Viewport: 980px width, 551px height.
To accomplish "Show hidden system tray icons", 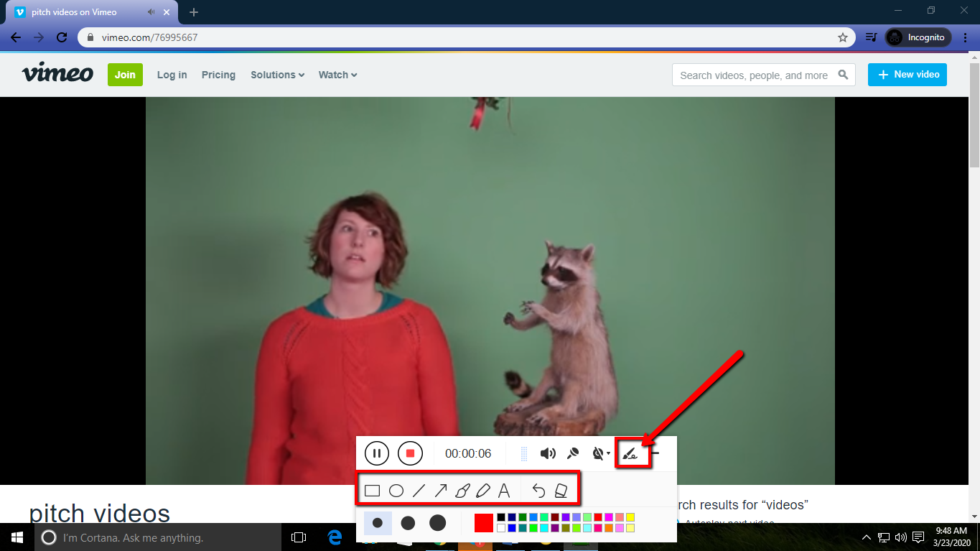I will 866,537.
